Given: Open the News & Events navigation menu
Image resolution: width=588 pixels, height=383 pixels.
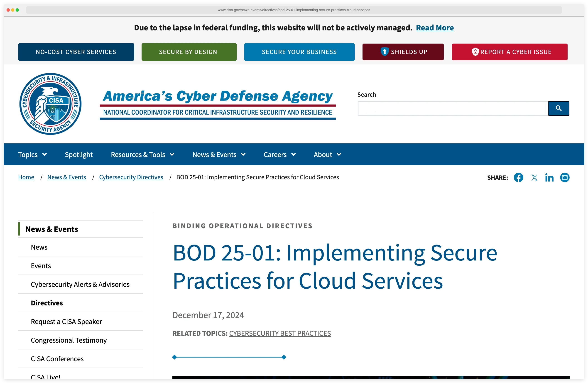Looking at the screenshot, I should (x=219, y=154).
